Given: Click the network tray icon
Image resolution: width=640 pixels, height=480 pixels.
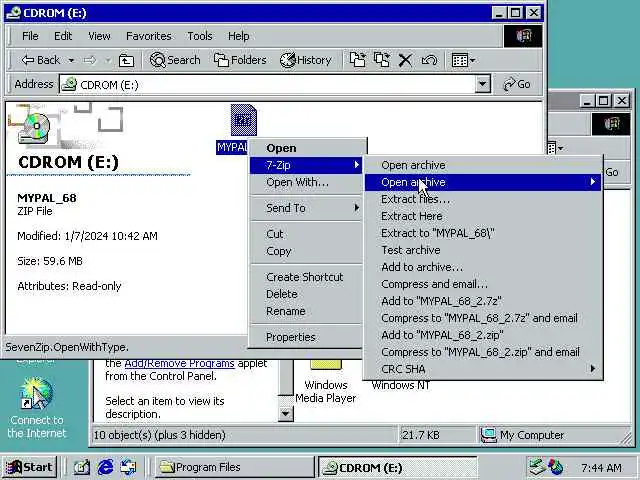Looking at the screenshot, I should [x=537, y=467].
